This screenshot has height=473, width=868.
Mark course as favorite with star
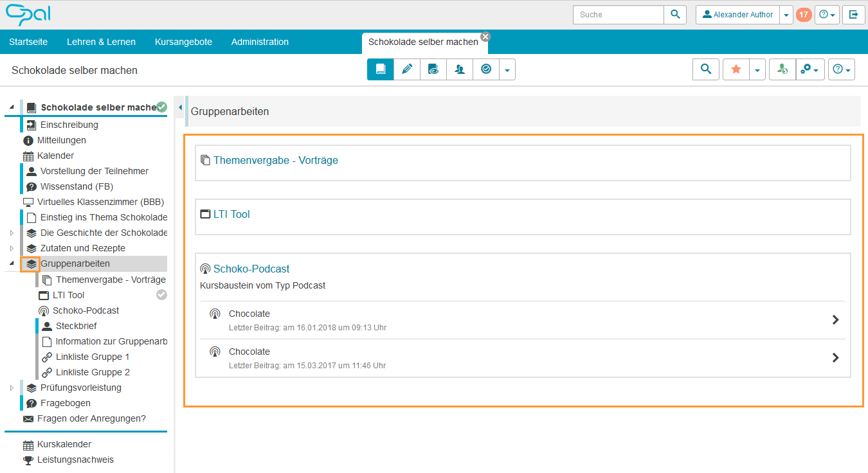point(736,69)
